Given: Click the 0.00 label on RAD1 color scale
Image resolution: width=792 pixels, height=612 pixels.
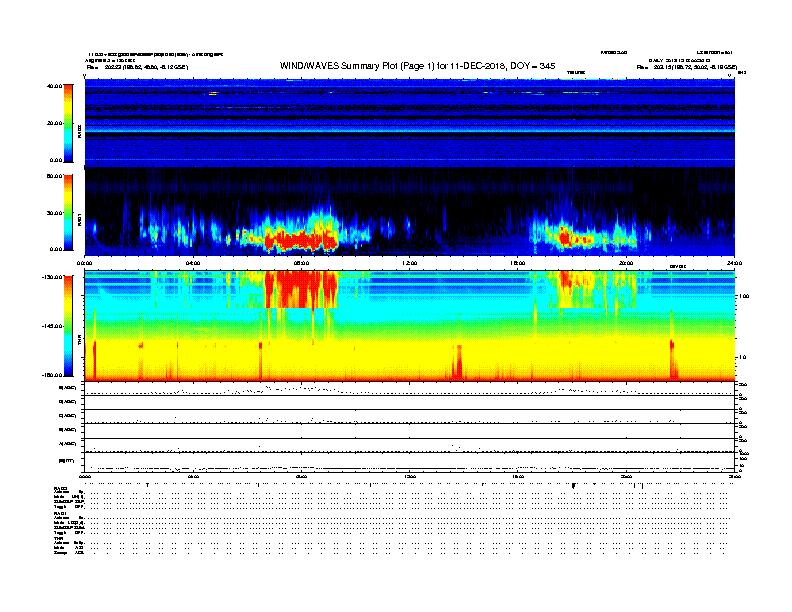Looking at the screenshot, I should point(56,249).
